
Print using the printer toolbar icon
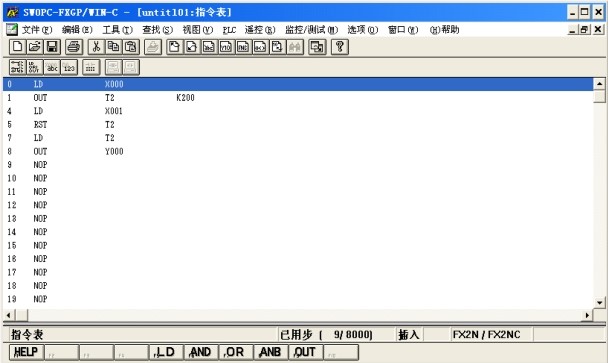point(74,47)
